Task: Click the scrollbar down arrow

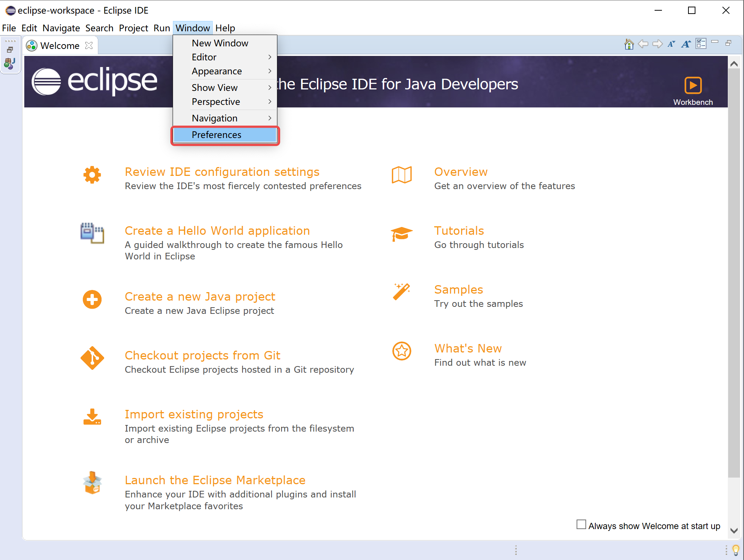Action: pyautogui.click(x=734, y=531)
